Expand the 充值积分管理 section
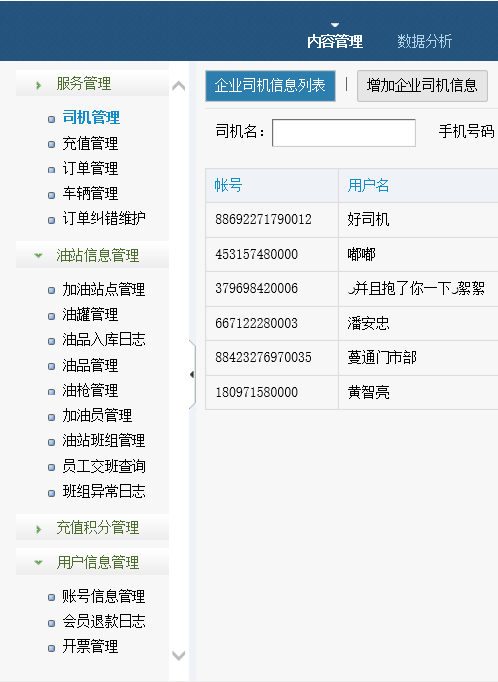 [x=39, y=529]
